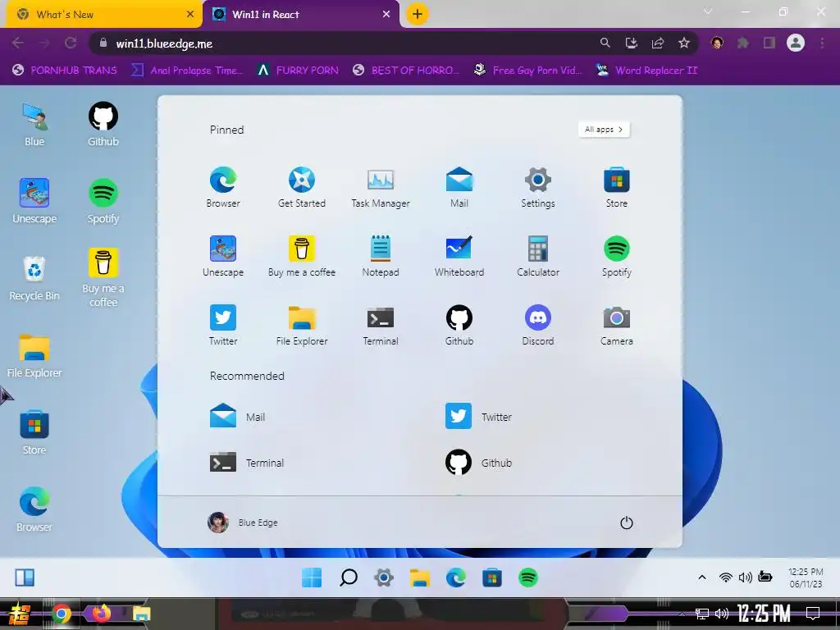The image size is (840, 630).
Task: Open Spotify from the web taskbar
Action: [528, 577]
